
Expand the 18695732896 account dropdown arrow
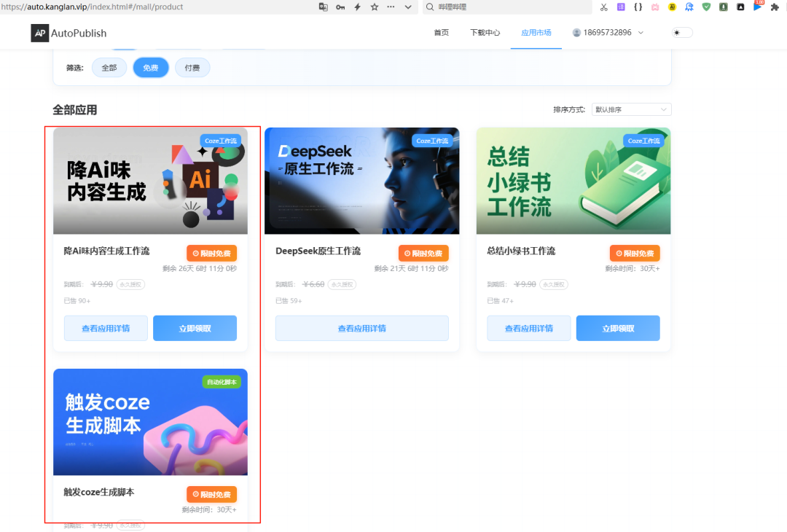point(641,33)
